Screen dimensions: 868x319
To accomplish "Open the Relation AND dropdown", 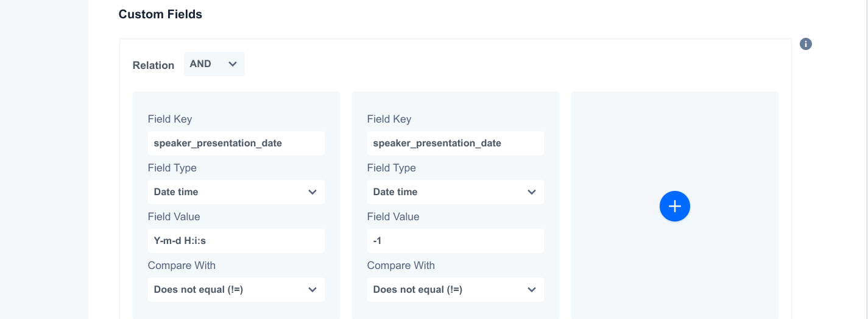I will [x=214, y=64].
